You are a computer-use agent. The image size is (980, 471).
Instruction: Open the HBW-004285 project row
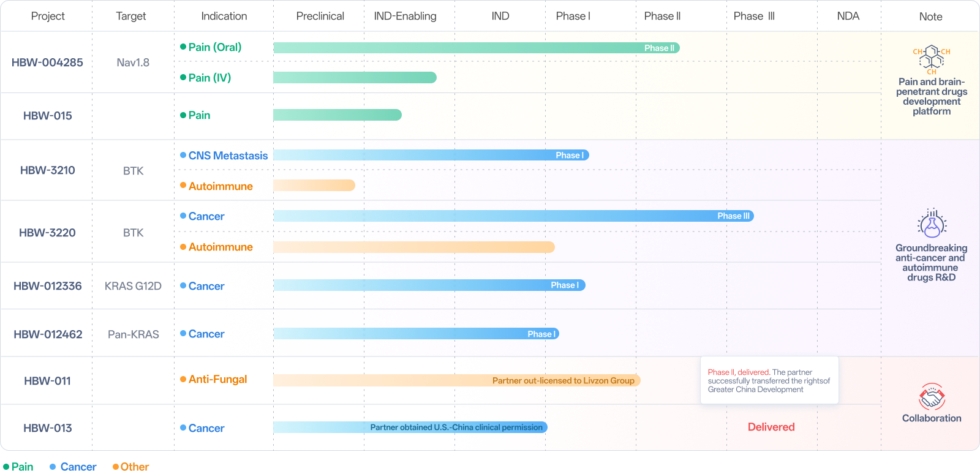point(47,62)
